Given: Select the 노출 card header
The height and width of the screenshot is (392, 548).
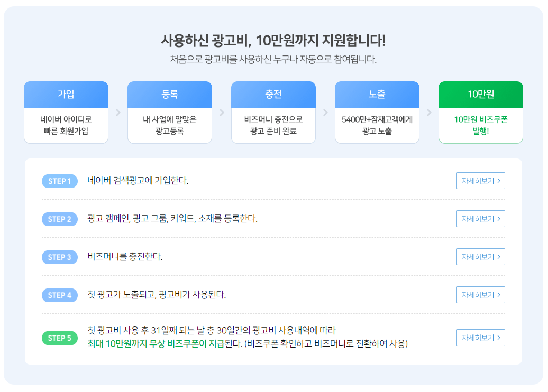Looking at the screenshot, I should pyautogui.click(x=377, y=94).
